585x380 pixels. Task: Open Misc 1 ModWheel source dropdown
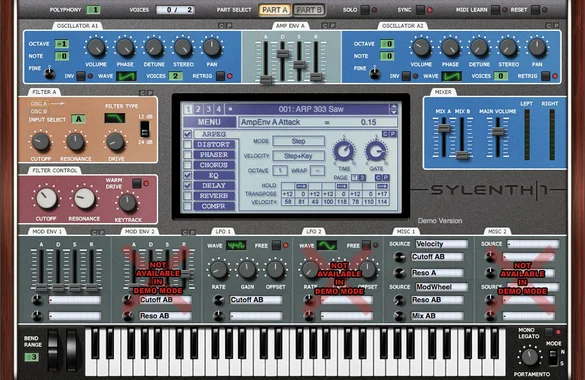coord(441,287)
